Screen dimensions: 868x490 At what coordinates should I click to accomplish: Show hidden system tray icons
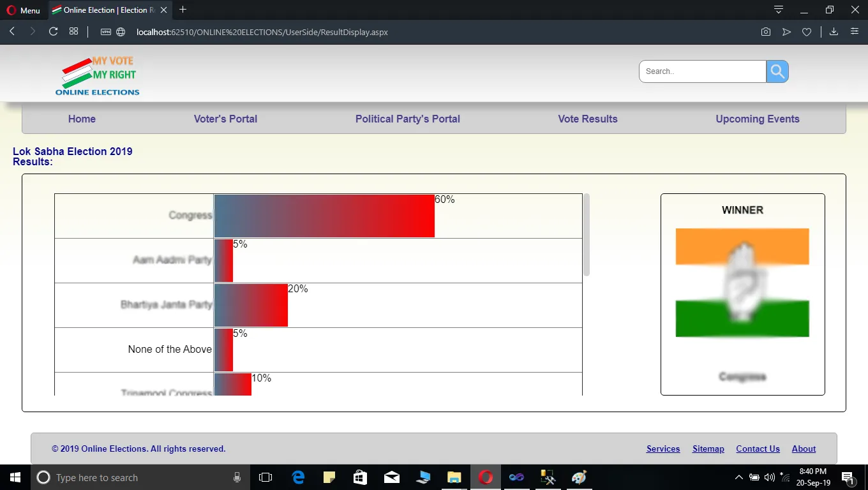(739, 477)
